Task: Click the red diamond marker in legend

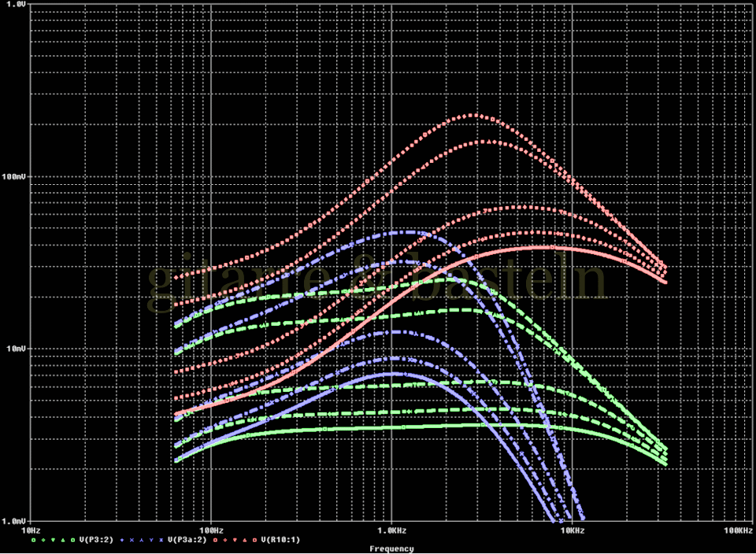Action: pos(224,540)
